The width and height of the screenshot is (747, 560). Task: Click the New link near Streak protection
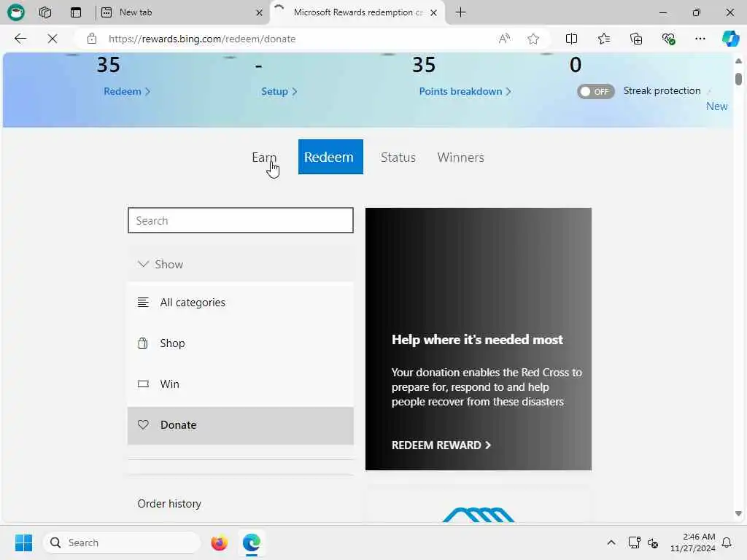pyautogui.click(x=716, y=106)
